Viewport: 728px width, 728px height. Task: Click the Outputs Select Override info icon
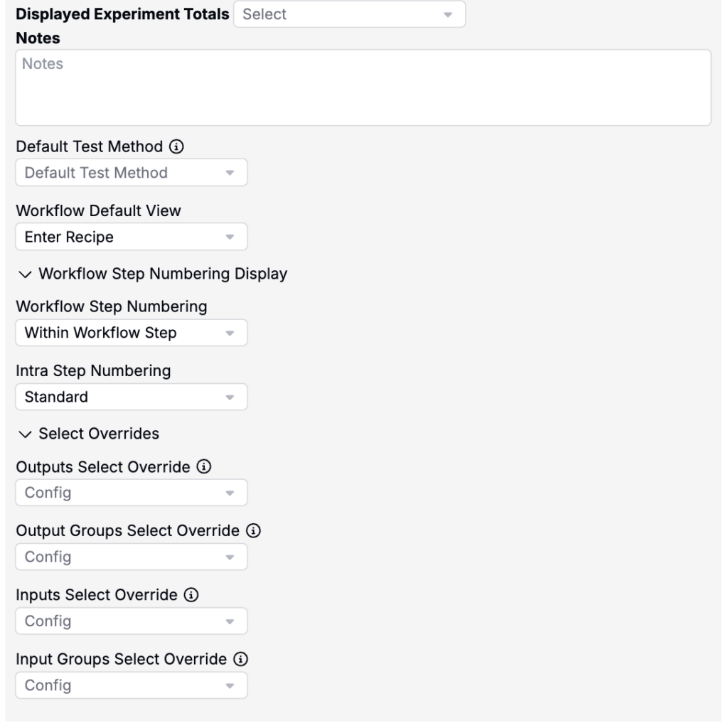[x=204, y=466]
